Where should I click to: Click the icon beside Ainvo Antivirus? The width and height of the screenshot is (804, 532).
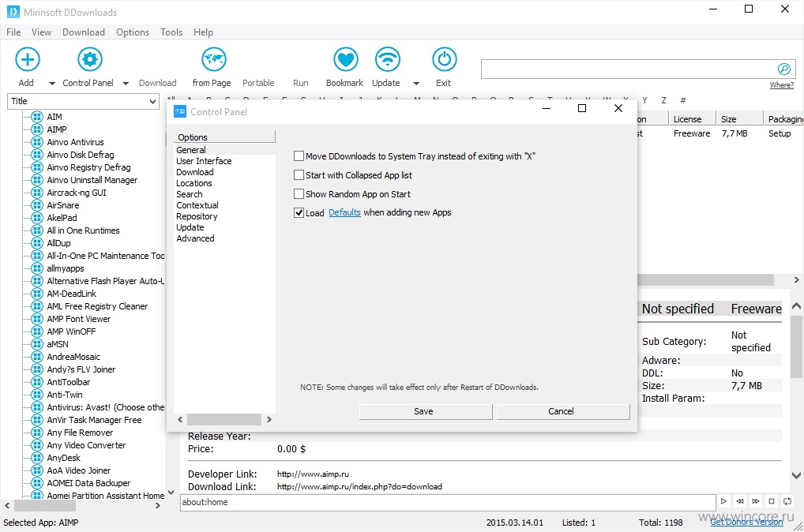pos(37,142)
